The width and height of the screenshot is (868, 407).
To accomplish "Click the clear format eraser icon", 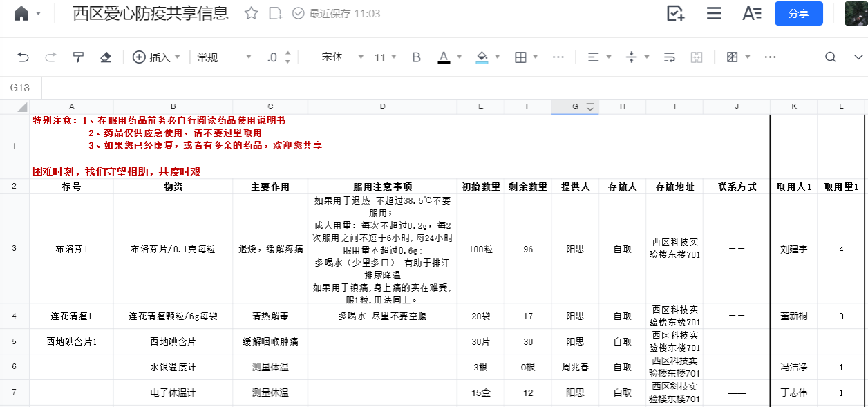I will [x=106, y=57].
